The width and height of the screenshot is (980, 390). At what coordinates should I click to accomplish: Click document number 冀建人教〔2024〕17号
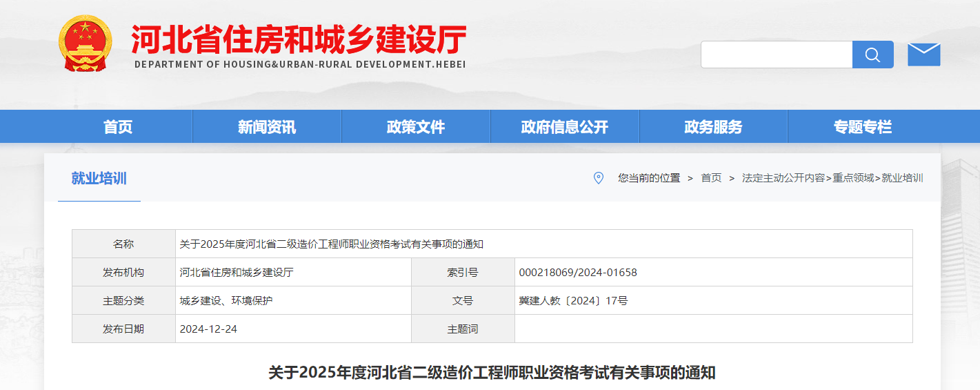click(x=573, y=300)
